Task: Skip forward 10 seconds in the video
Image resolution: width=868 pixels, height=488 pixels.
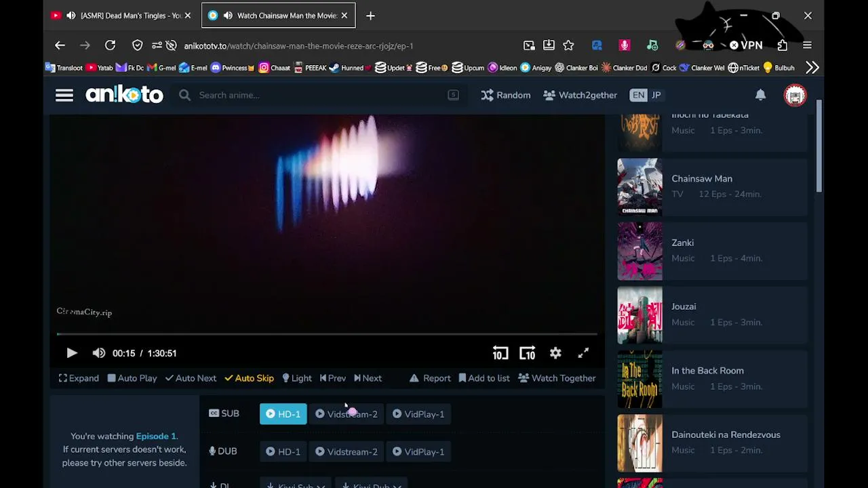Action: [528, 353]
